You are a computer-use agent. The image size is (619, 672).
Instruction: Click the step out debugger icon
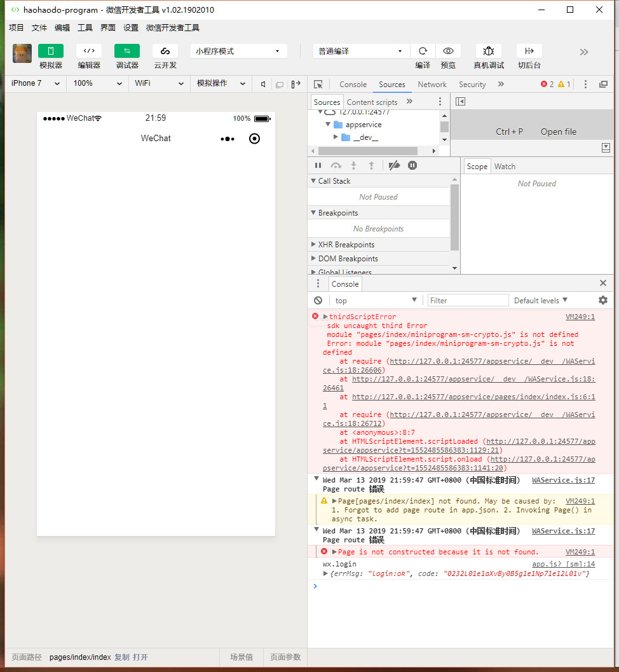371,165
